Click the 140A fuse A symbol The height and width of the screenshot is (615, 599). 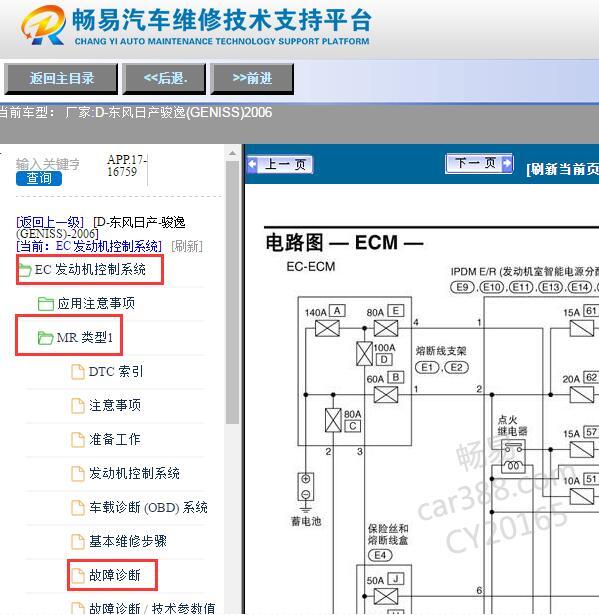(x=328, y=329)
